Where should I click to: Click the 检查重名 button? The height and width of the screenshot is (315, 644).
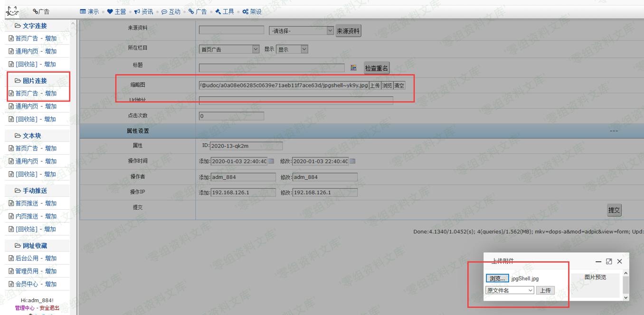click(x=377, y=68)
